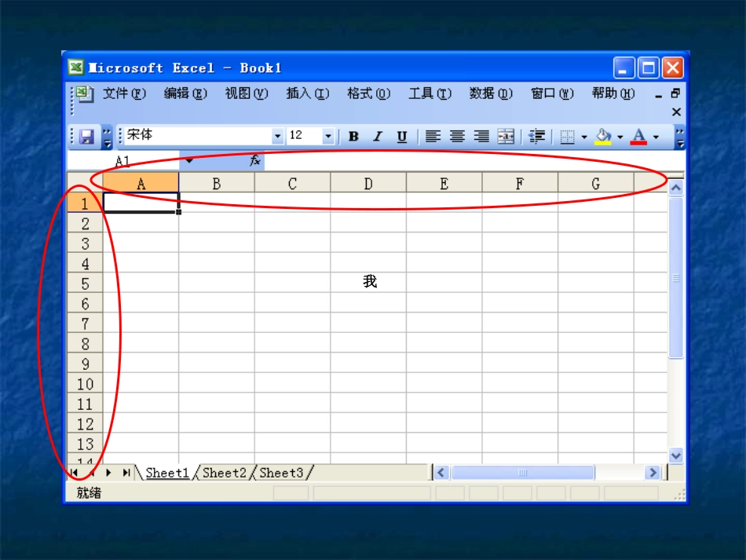Viewport: 746px width, 560px height.
Task: Switch to Sheet3 tab
Action: click(281, 473)
